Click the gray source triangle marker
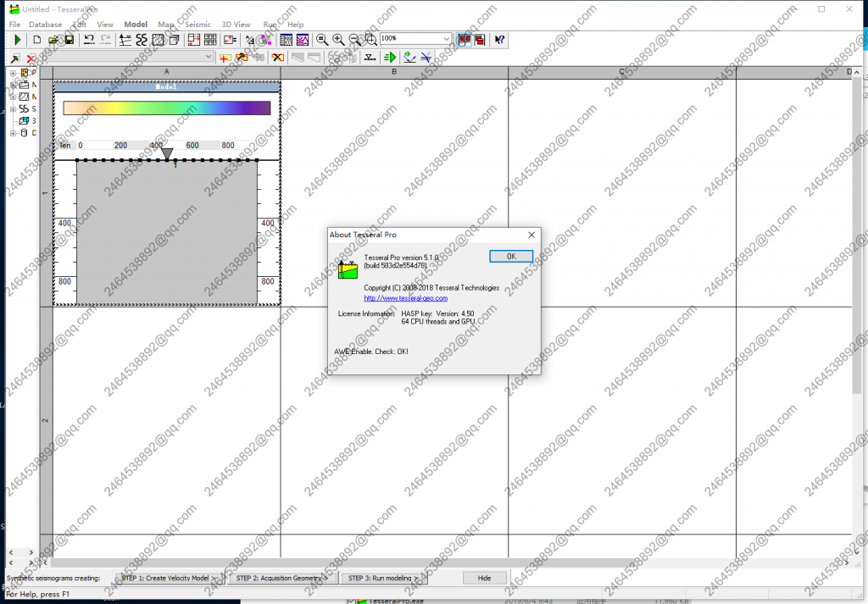This screenshot has height=604, width=868. pos(167,153)
